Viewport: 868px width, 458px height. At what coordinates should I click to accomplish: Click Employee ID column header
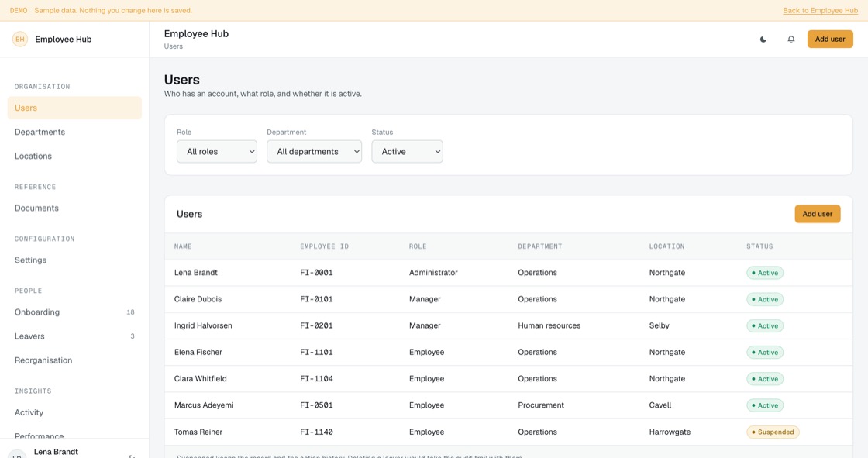pos(325,246)
